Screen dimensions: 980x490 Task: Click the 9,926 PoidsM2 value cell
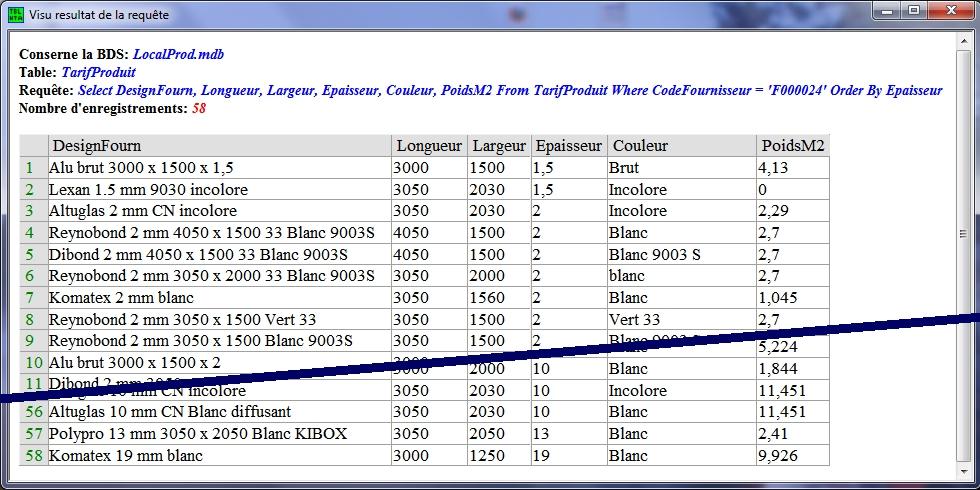point(792,456)
